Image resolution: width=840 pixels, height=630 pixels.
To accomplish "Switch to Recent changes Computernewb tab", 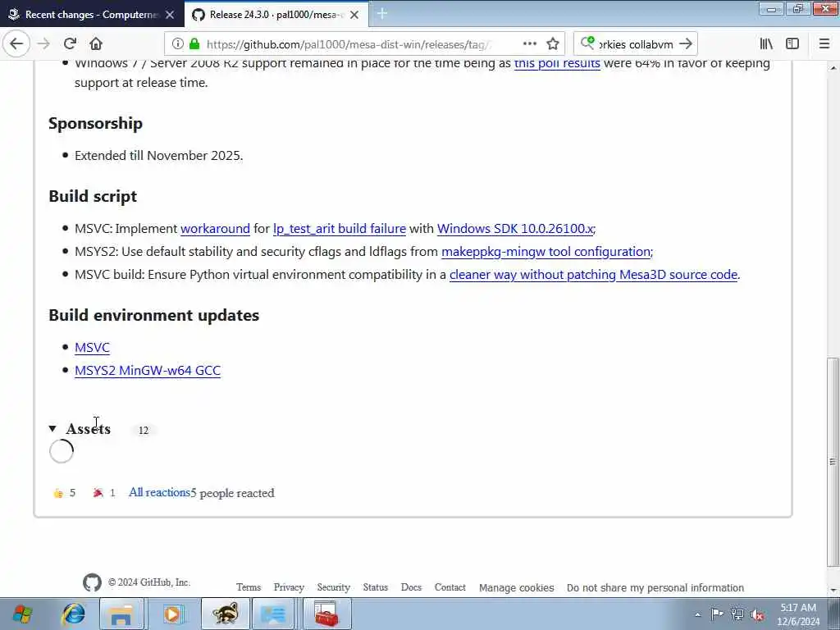I will coord(92,15).
